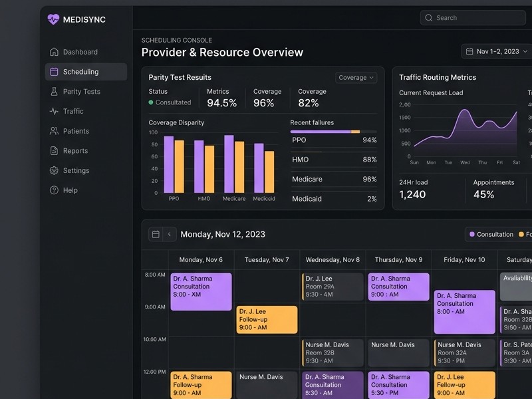The width and height of the screenshot is (532, 399).
Task: Click the Recent failures progress bar
Action: [x=334, y=131]
